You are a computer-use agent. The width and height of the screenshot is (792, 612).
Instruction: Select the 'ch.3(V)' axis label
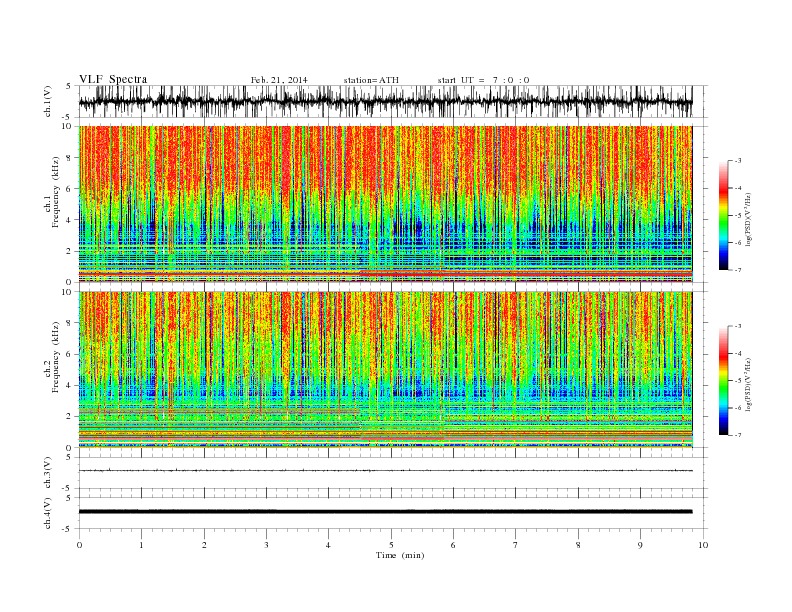click(48, 475)
